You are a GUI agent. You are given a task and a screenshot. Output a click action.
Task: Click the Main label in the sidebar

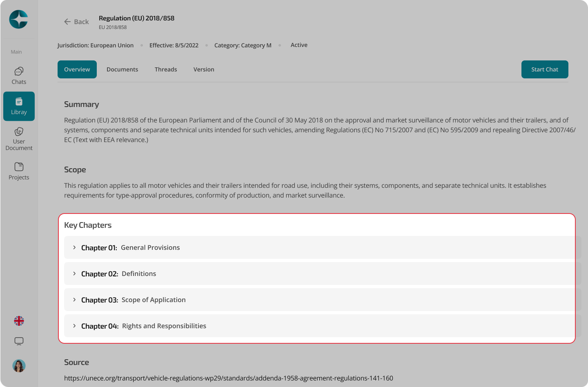[16, 52]
